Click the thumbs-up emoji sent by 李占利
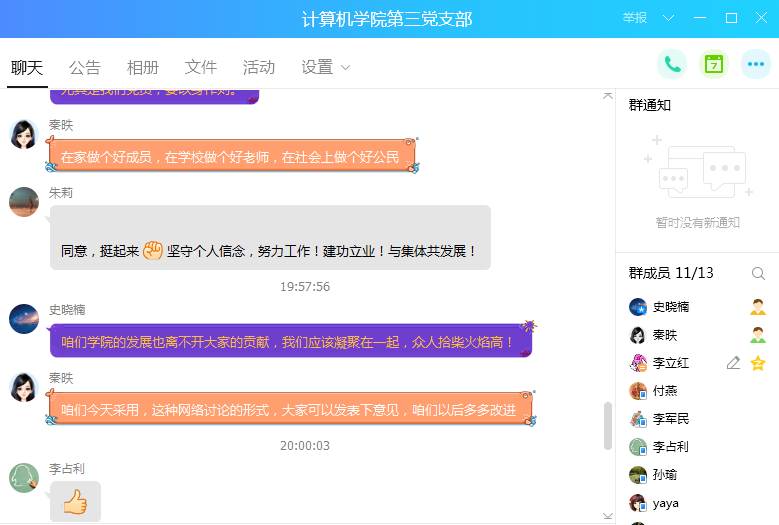The image size is (779, 525). (x=75, y=501)
